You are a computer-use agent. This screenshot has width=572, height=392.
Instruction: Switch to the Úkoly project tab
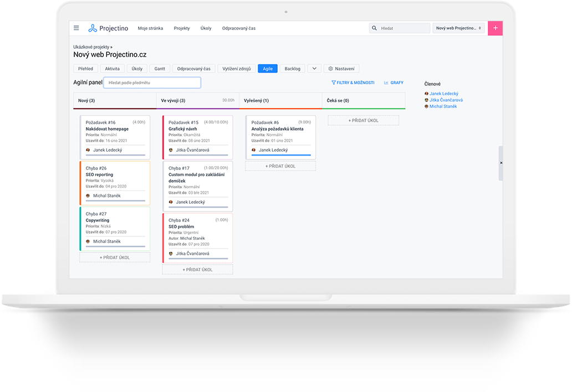click(x=137, y=69)
